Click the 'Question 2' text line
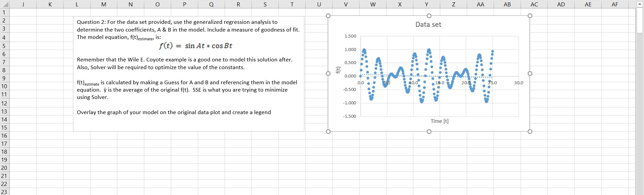This screenshot has height=195, width=644. coord(177,22)
